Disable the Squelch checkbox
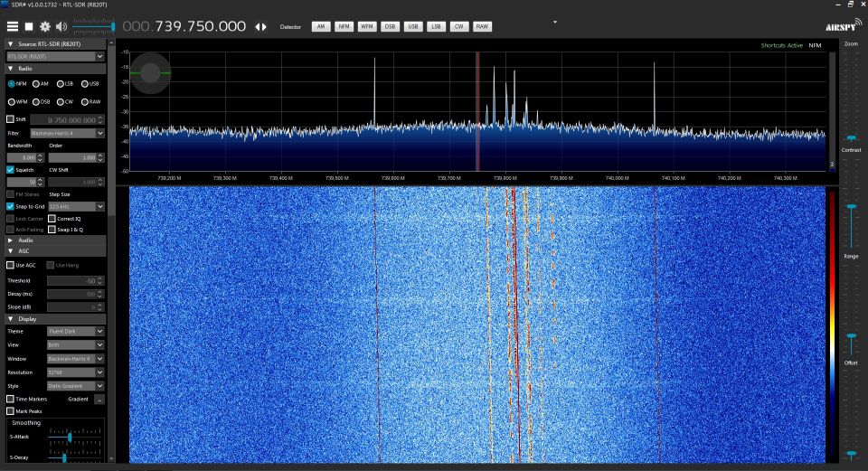The width and height of the screenshot is (868, 471). 11,169
